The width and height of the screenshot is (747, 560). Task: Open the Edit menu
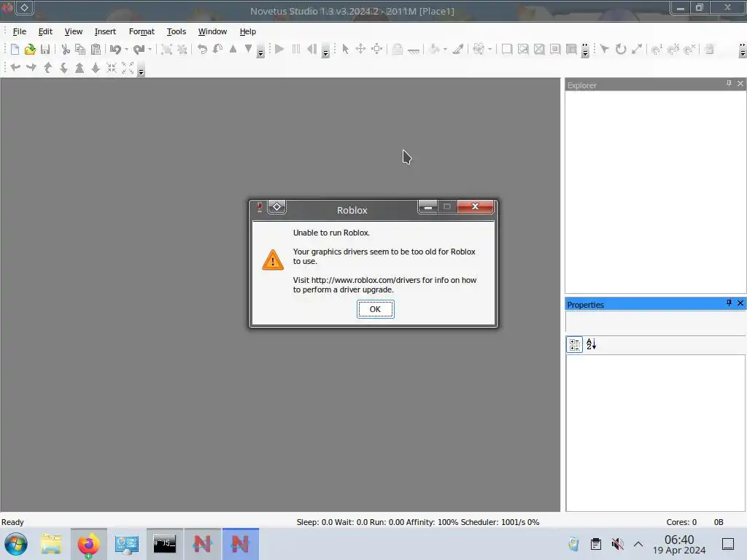pyautogui.click(x=45, y=31)
